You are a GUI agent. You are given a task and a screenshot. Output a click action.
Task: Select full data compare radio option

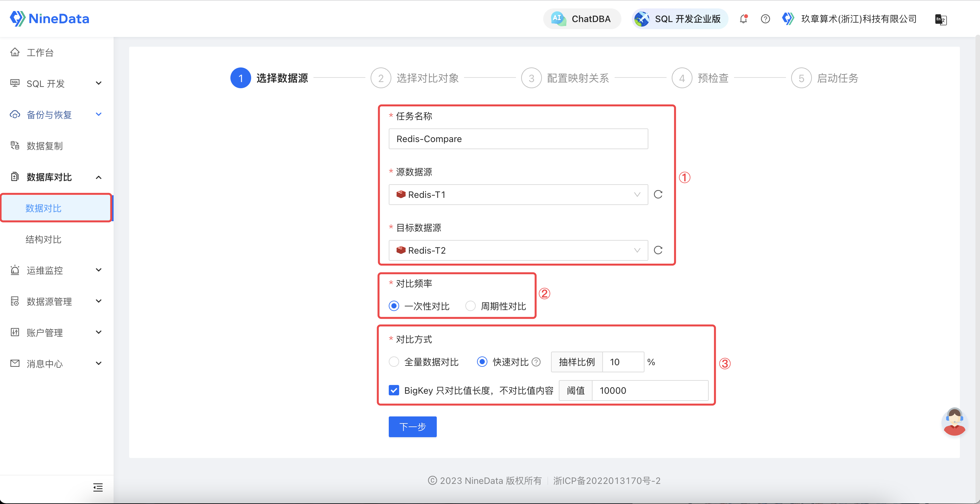394,362
